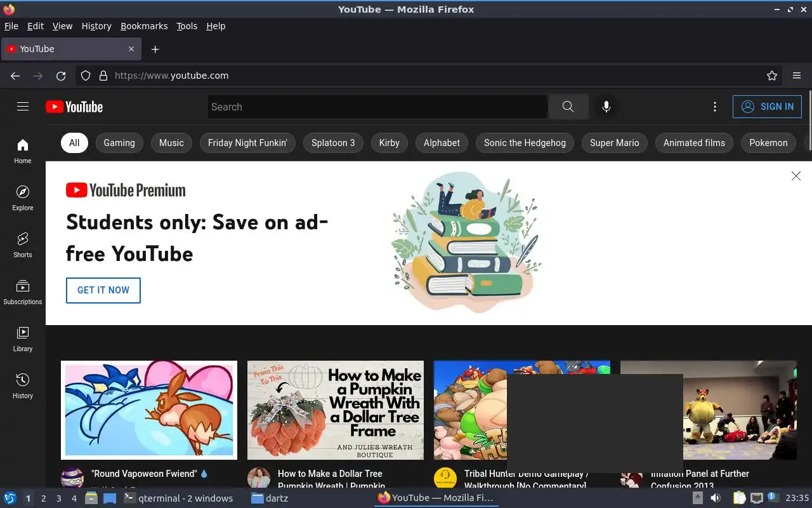Open the Pumpkin Wreath video thumbnail
This screenshot has height=508, width=812.
tap(336, 410)
